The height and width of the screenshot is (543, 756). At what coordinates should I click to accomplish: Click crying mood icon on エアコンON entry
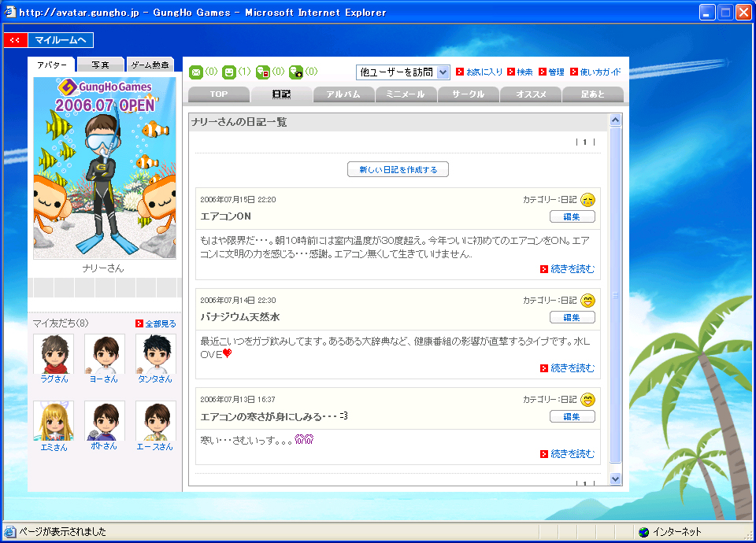pos(587,200)
